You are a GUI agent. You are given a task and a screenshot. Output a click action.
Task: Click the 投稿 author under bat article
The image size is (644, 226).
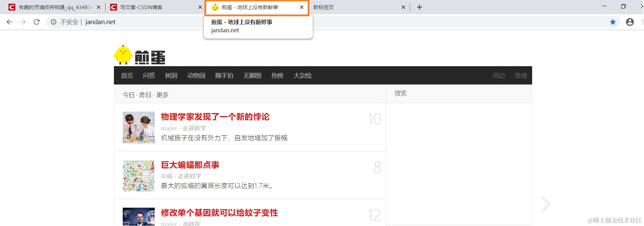pos(167,176)
